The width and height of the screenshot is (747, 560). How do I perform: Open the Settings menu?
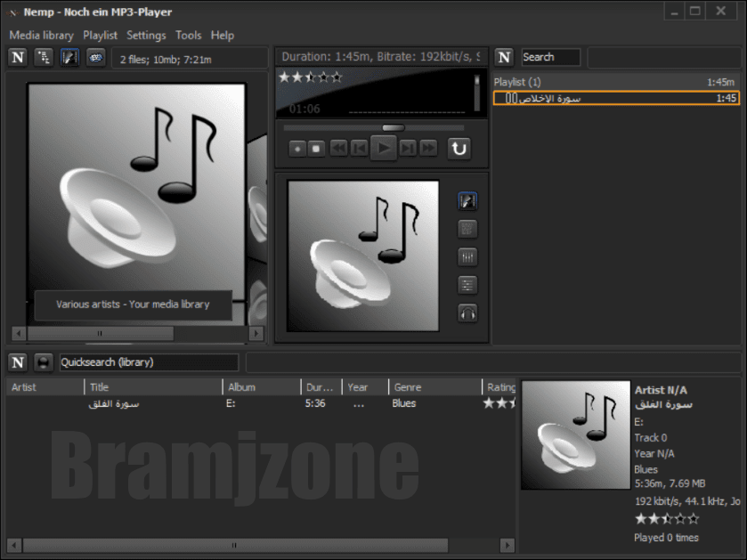pos(146,36)
